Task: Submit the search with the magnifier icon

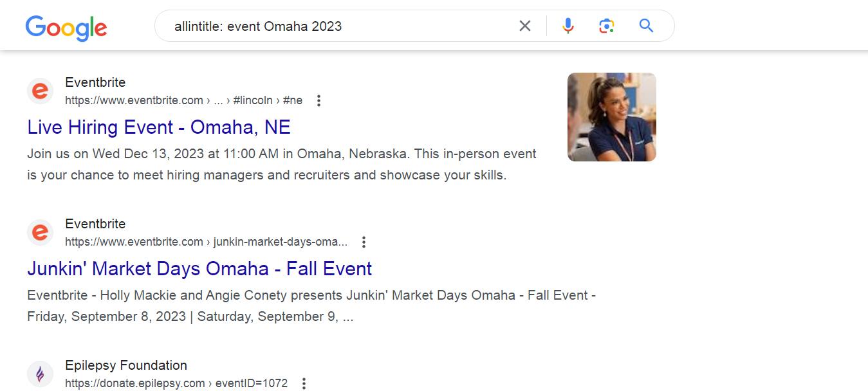Action: (646, 26)
